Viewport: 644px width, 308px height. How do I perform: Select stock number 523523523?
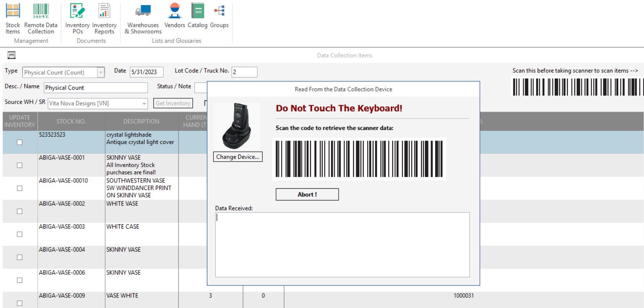[52, 135]
